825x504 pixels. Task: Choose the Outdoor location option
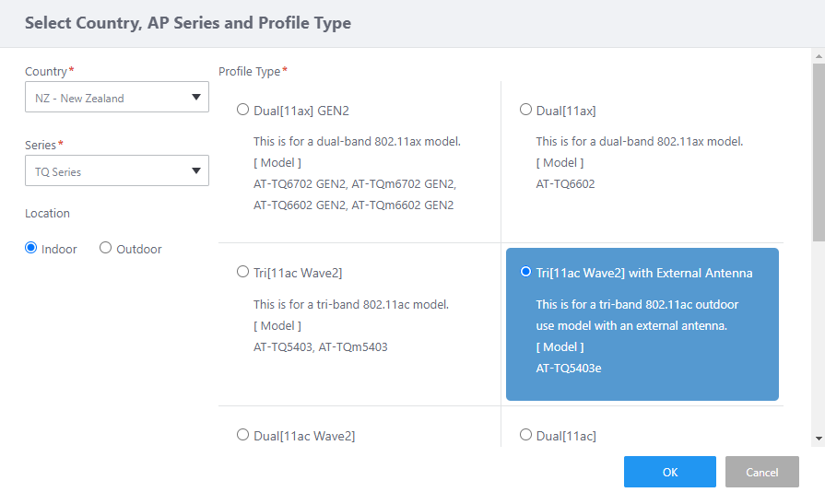pos(106,248)
